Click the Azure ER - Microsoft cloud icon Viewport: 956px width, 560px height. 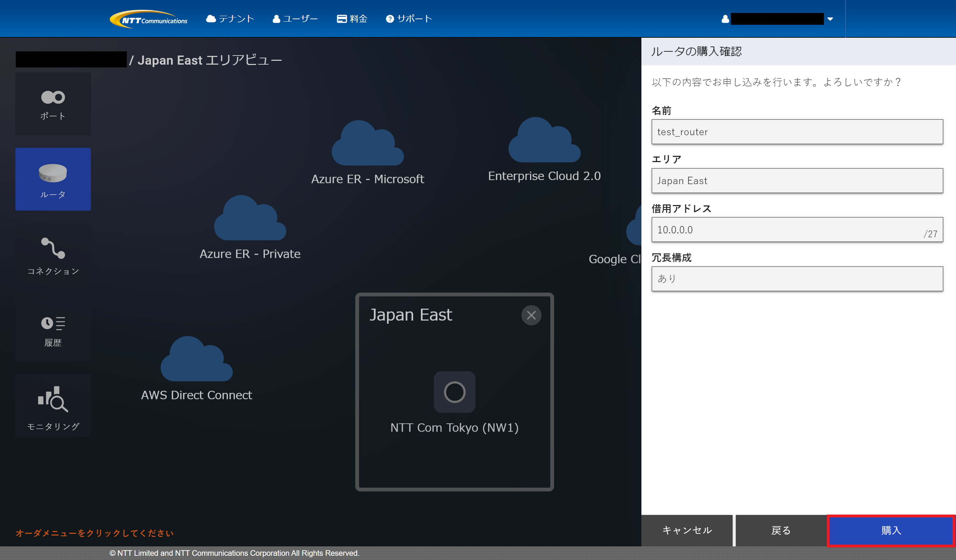pos(367,145)
